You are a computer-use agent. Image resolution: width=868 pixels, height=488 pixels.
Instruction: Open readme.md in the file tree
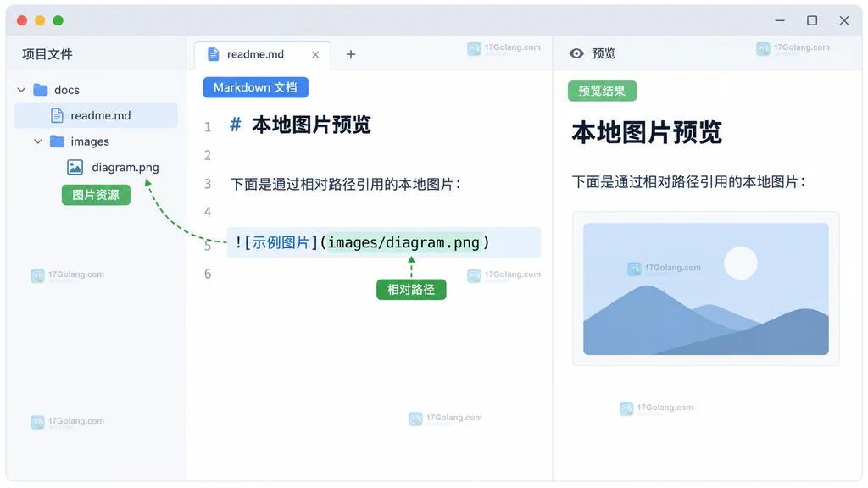(x=96, y=115)
